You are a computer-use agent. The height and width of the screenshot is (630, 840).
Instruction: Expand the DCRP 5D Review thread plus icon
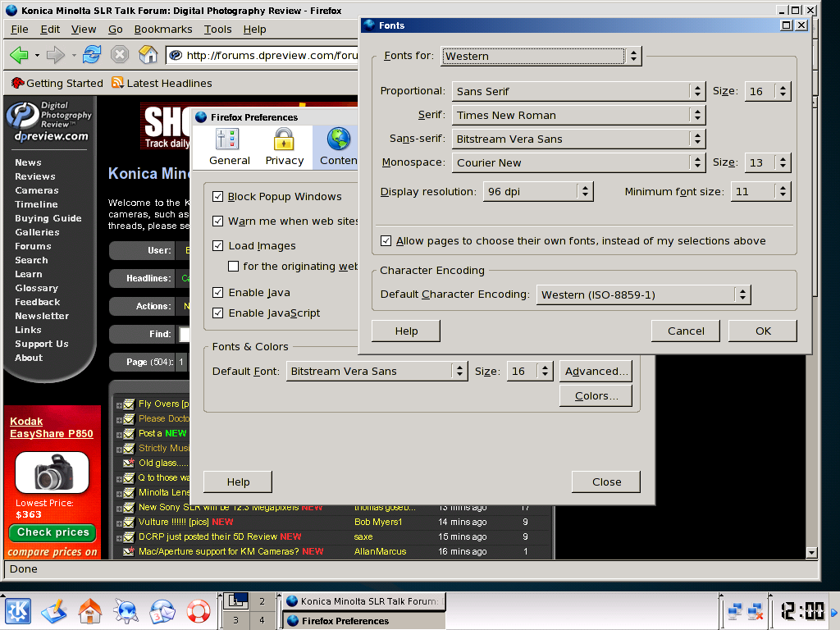pyautogui.click(x=119, y=538)
